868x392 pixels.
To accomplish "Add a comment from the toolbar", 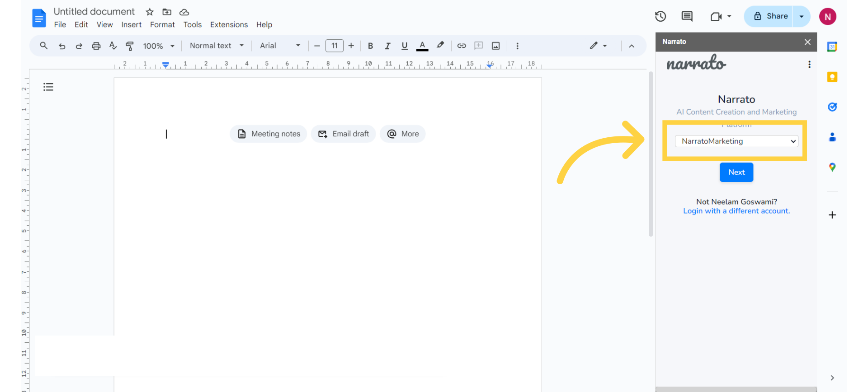I will pyautogui.click(x=479, y=46).
